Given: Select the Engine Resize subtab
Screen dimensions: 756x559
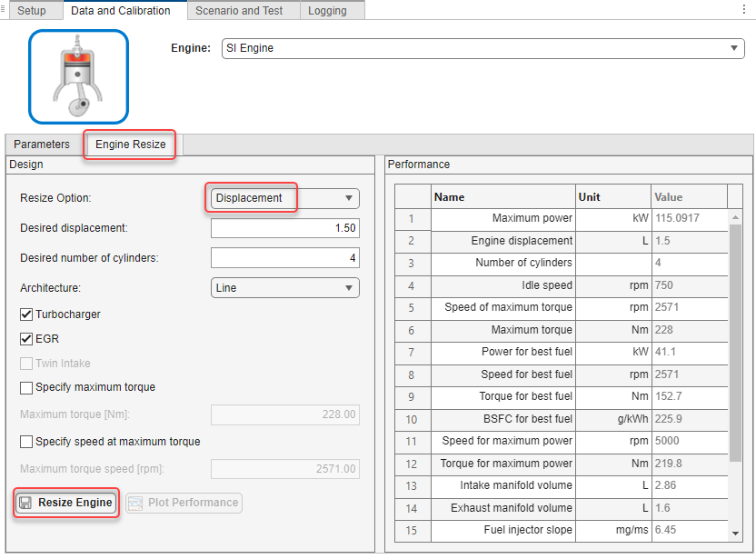Looking at the screenshot, I should 130,145.
